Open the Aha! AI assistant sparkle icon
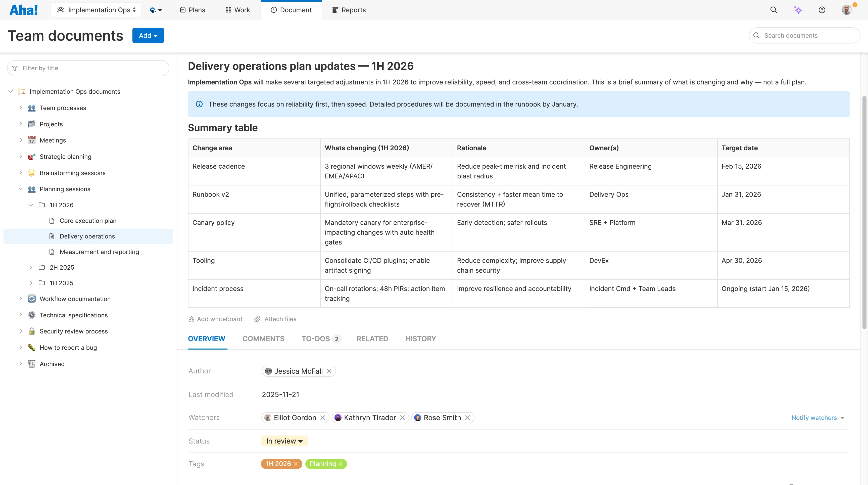 (x=798, y=10)
